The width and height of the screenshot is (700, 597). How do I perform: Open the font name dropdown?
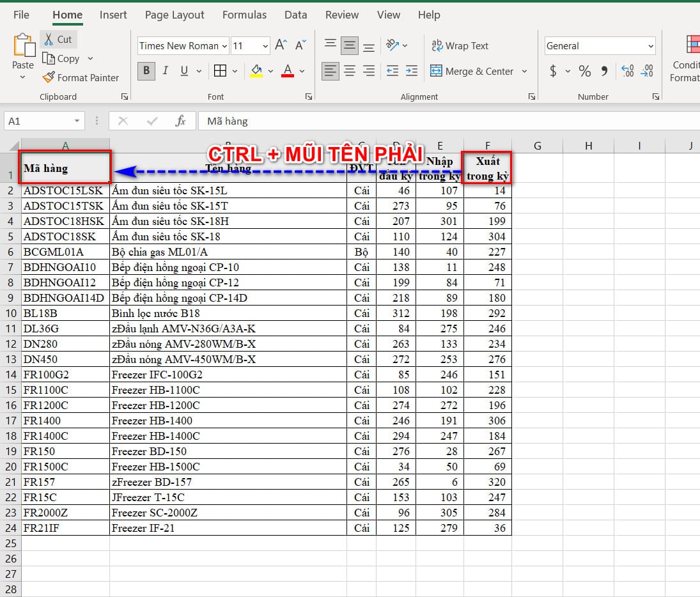(x=224, y=45)
